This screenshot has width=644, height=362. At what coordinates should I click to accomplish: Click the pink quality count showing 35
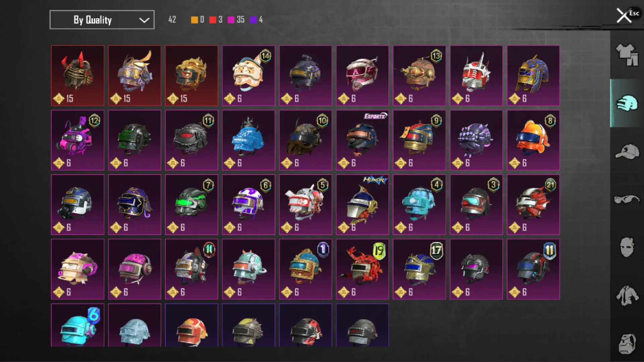coord(236,20)
